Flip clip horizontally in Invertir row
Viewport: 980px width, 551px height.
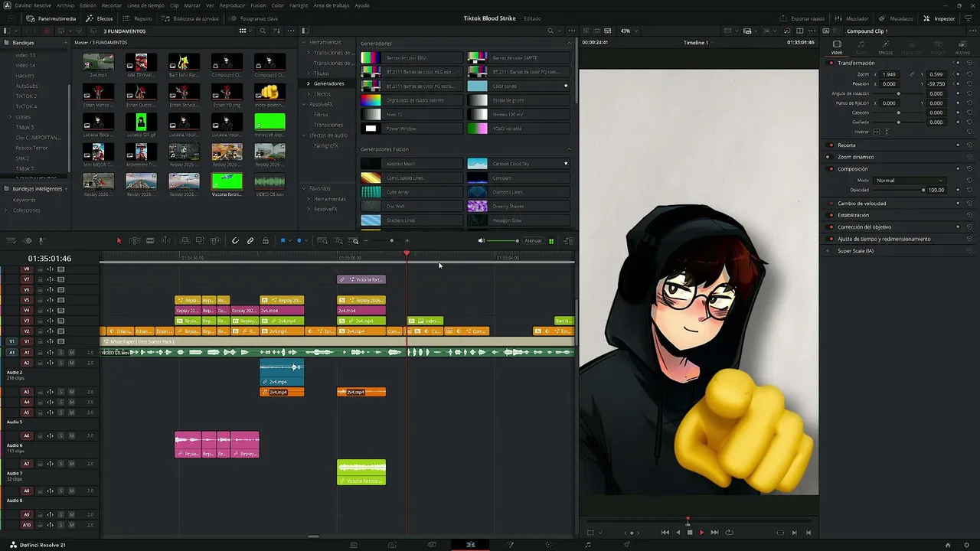(877, 132)
